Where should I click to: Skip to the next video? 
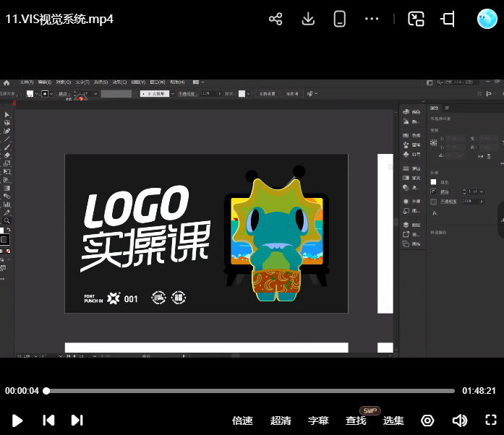click(77, 421)
